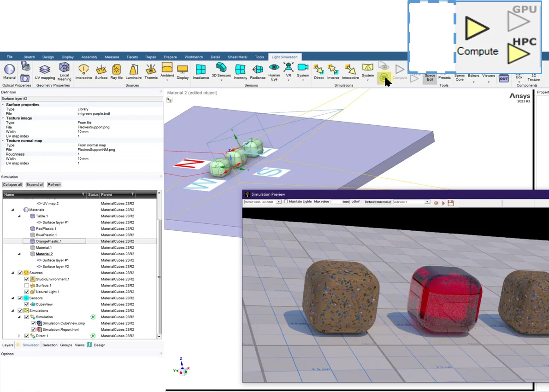Screen dimensions: 549x392
Task: Uncheck the CubeView sensor checkbox
Action: pyautogui.click(x=27, y=304)
